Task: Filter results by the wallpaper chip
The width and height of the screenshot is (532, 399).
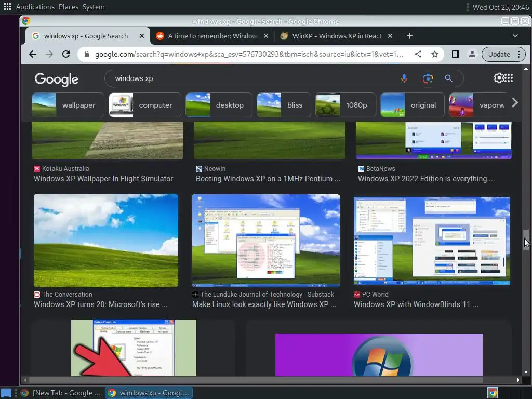Action: 68,105
